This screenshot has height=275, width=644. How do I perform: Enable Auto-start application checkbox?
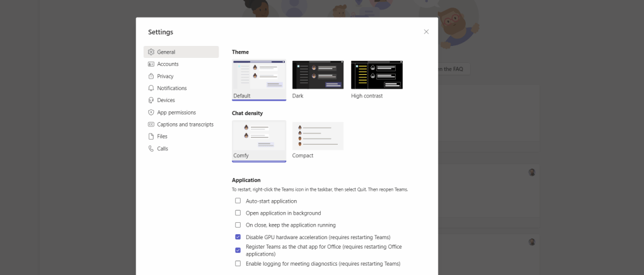coord(238,201)
